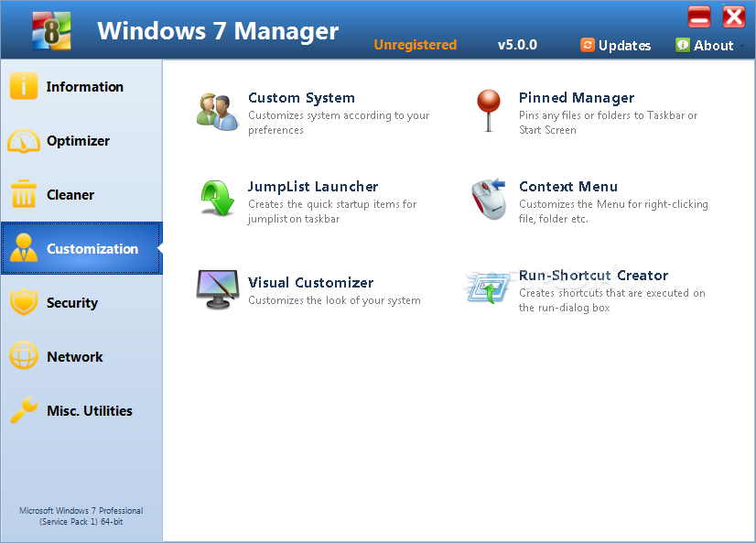Open the Context Menu title link
This screenshot has width=756, height=543.
coord(568,187)
